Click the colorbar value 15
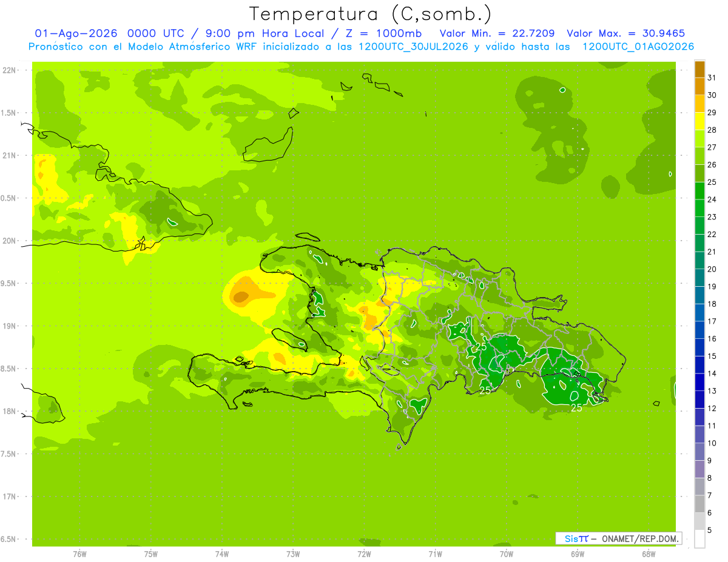 click(712, 356)
